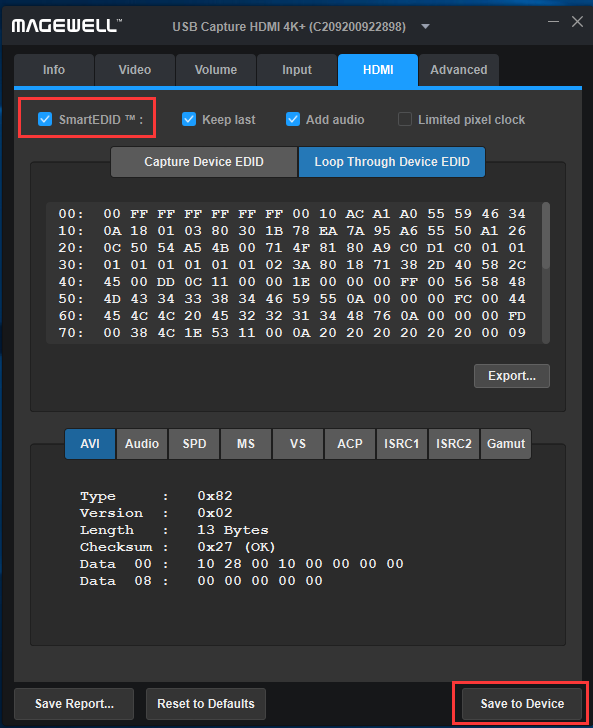View the Gamut infoframe tab
Screen dimensions: 593x728
[506, 444]
